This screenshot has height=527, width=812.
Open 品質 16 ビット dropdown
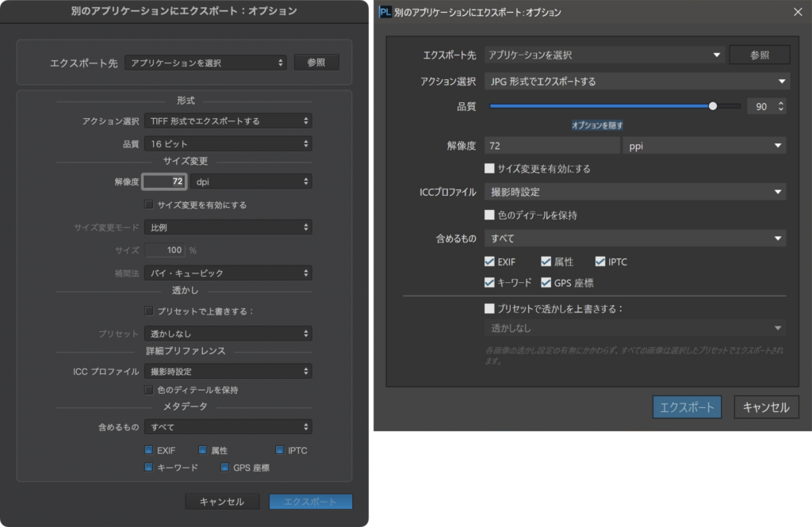228,143
